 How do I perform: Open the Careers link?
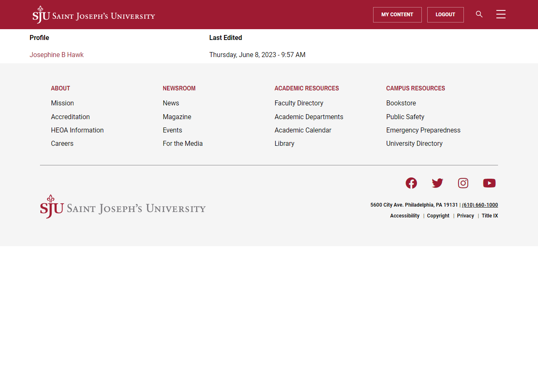(x=62, y=144)
